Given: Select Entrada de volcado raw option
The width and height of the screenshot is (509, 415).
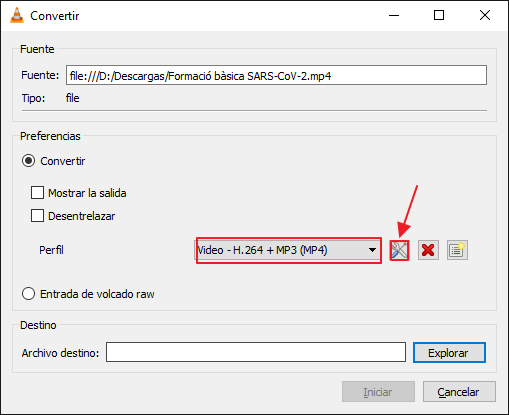Looking at the screenshot, I should click(28, 294).
